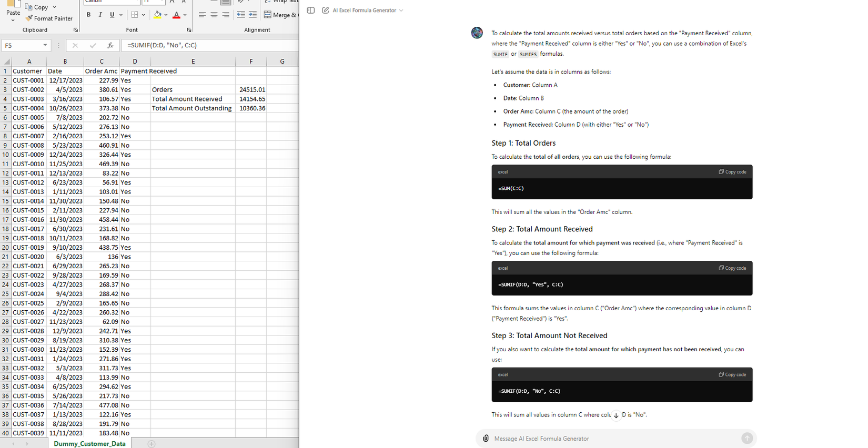The width and height of the screenshot is (868, 448).
Task: Go to the next sheet with the right arrow
Action: point(27,444)
